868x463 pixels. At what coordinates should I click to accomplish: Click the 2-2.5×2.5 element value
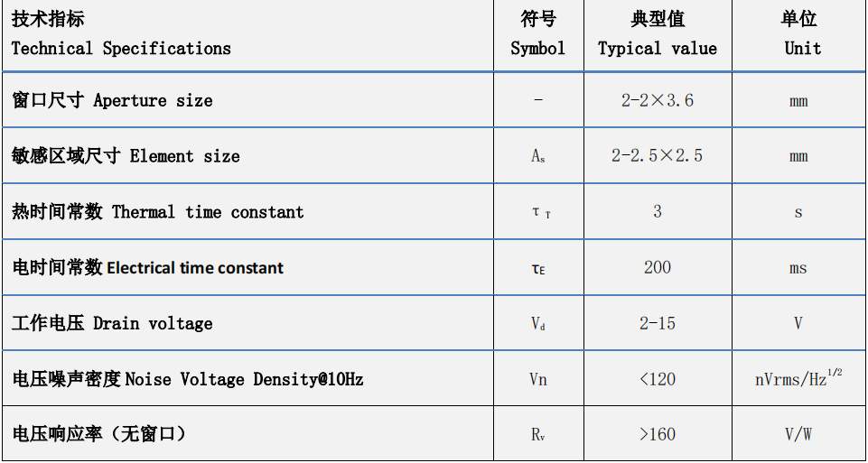point(657,156)
